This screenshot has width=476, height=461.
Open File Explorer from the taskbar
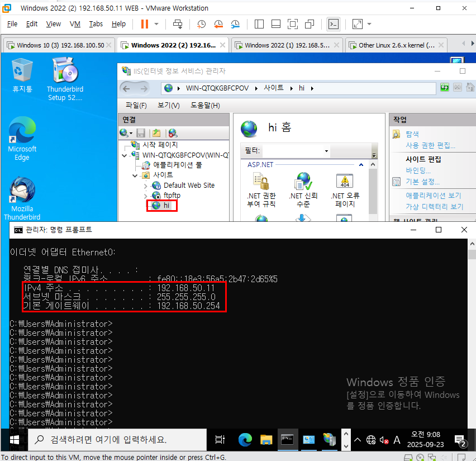266,440
